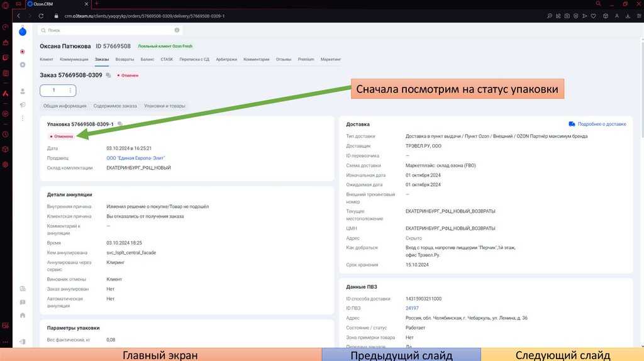Image resolution: width=644 pixels, height=361 pixels.
Task: Open the Клиент tab
Action: pos(47,59)
